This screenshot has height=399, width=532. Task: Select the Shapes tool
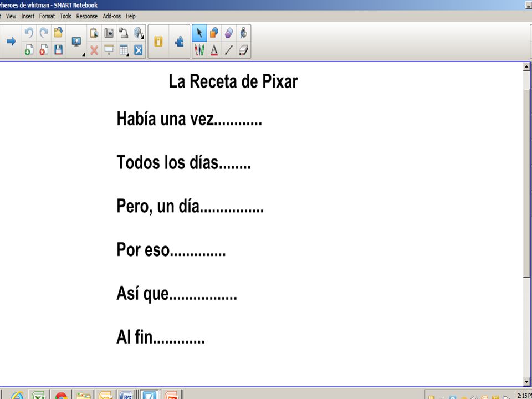click(214, 33)
